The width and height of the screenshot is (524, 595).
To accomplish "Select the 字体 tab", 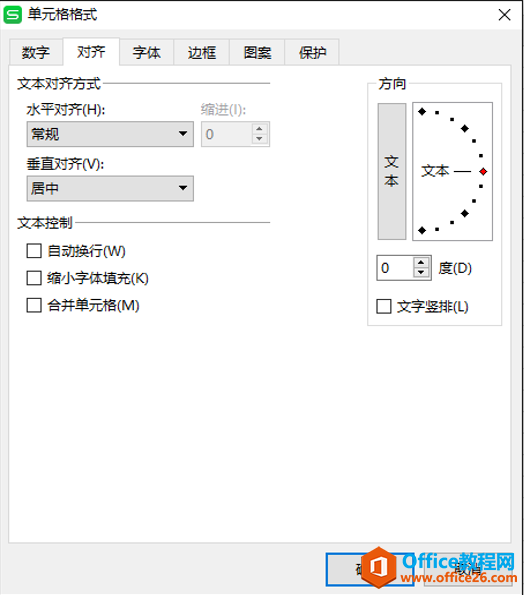I will click(x=147, y=52).
